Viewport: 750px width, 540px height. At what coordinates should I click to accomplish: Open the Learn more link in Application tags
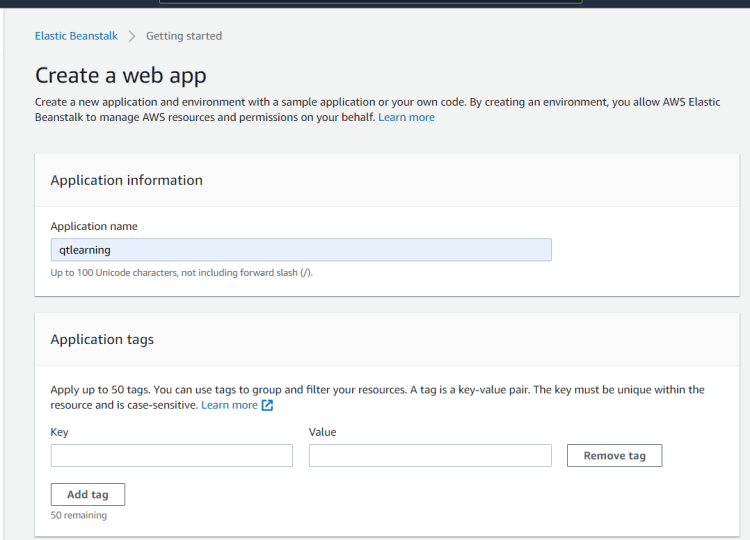229,405
